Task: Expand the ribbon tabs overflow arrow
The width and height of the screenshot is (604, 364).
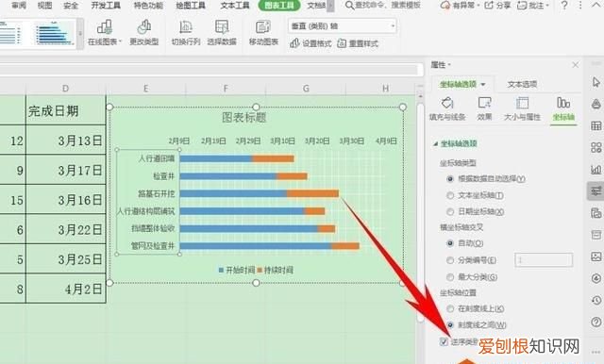Action: [330, 6]
